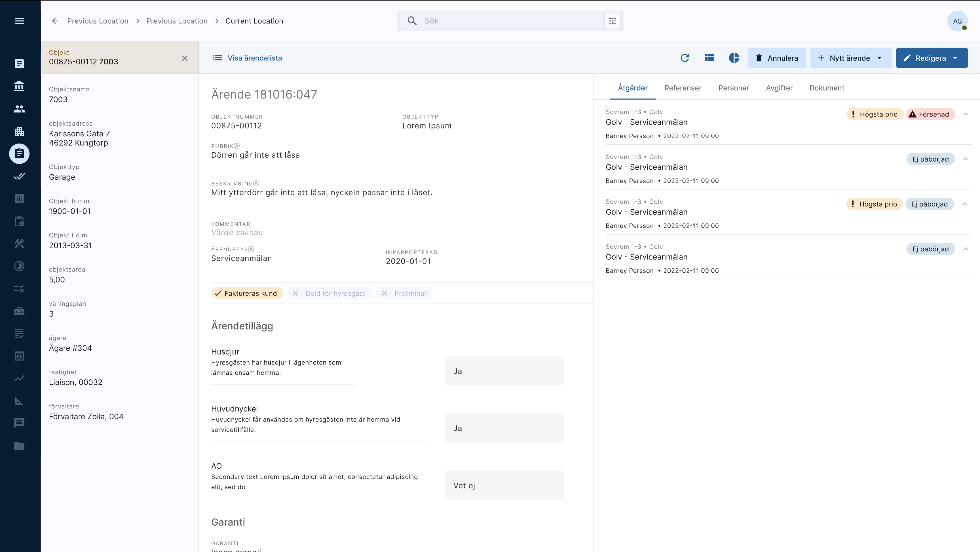Open the Husdjur value field showing Ja

(504, 371)
